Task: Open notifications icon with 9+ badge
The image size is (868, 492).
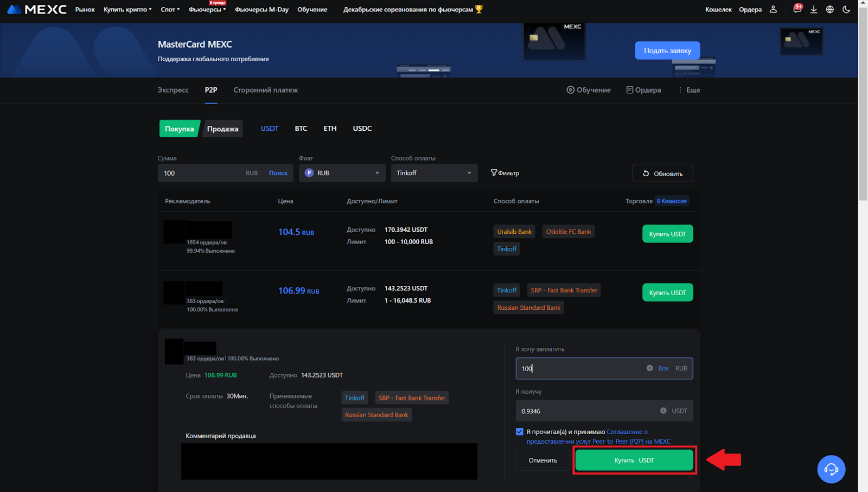Action: click(797, 9)
